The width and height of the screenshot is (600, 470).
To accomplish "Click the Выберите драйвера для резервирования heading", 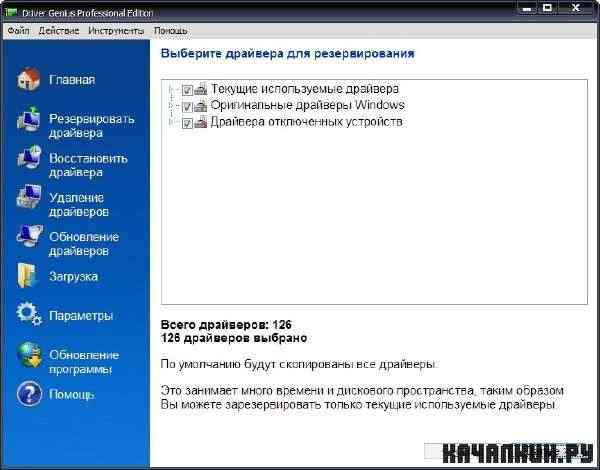I will click(x=287, y=53).
